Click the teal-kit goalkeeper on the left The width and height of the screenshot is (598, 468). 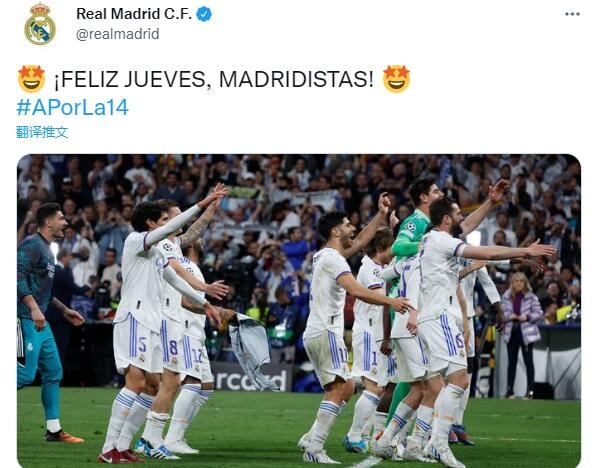[x=40, y=322]
